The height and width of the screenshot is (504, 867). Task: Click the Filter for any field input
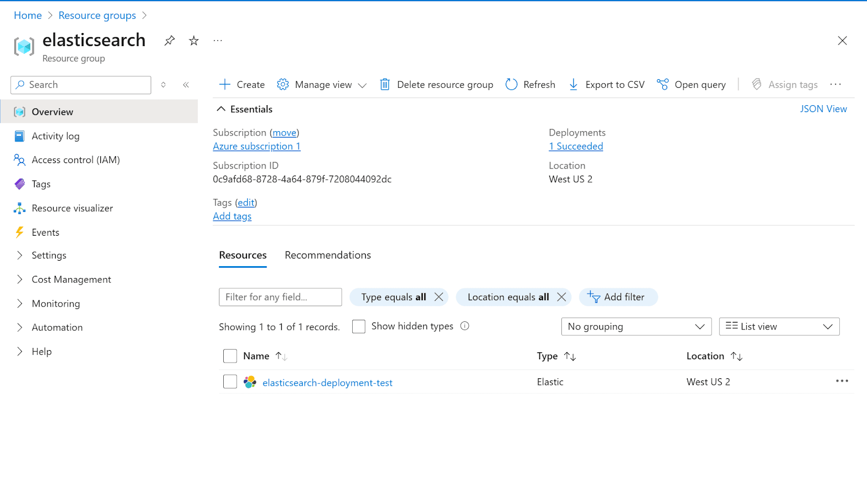(280, 297)
